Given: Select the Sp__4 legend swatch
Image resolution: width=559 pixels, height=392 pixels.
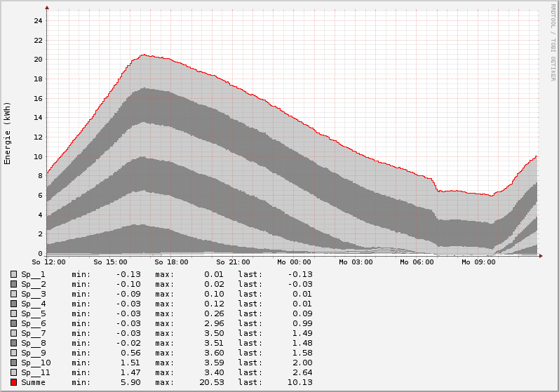Looking at the screenshot, I should (x=13, y=304).
